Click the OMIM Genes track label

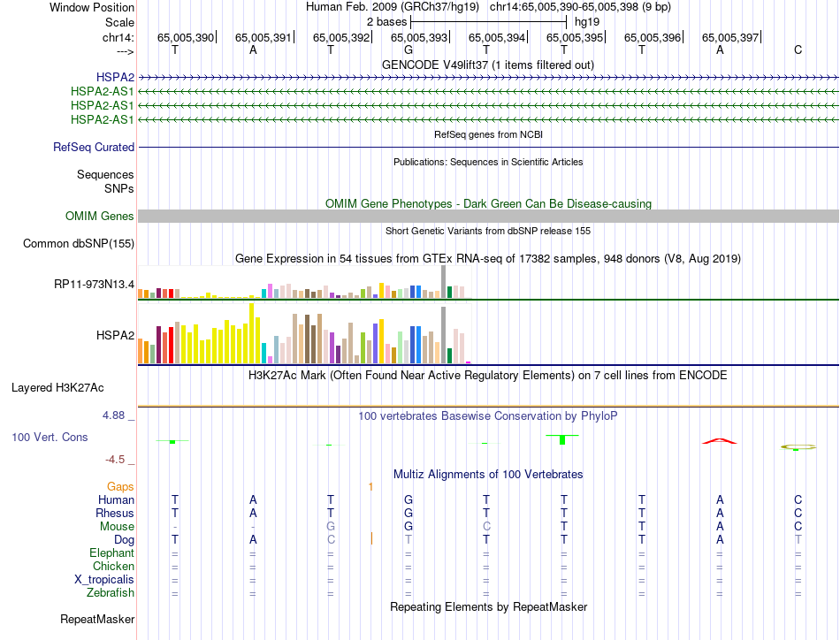point(100,217)
